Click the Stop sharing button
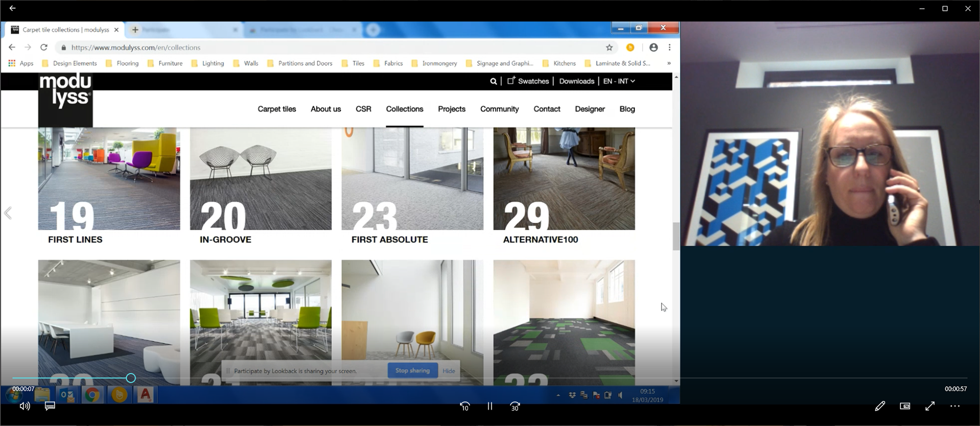Screen dimensions: 980x426 click(x=412, y=370)
